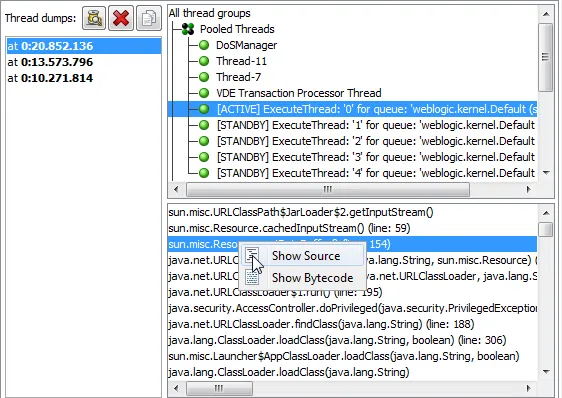Click stack trace scroll down arrow

[546, 372]
